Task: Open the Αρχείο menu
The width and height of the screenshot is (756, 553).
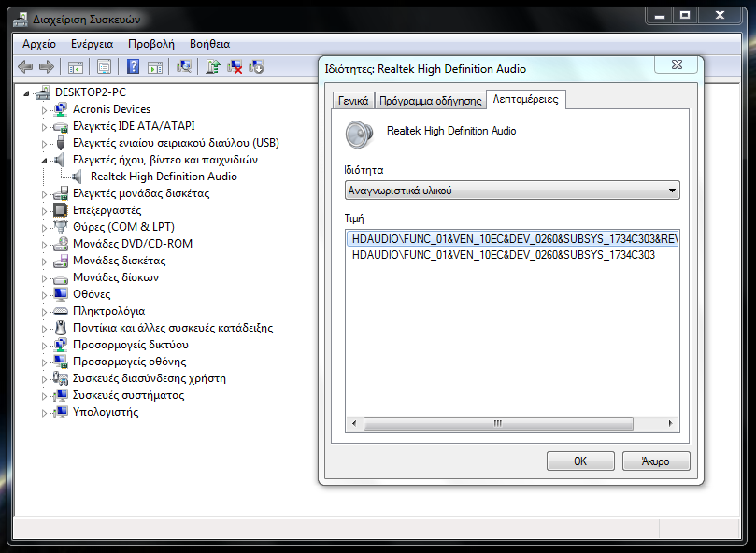Action: pos(39,44)
